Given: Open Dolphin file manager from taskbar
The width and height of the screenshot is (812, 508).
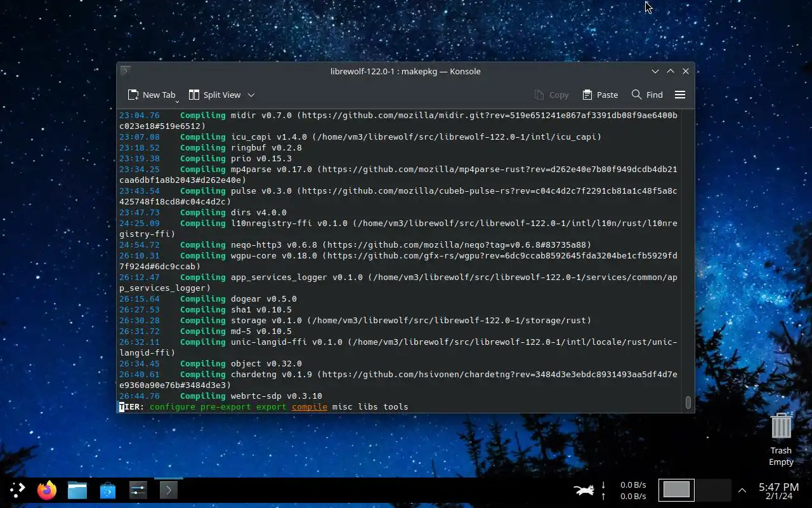Looking at the screenshot, I should tap(77, 490).
